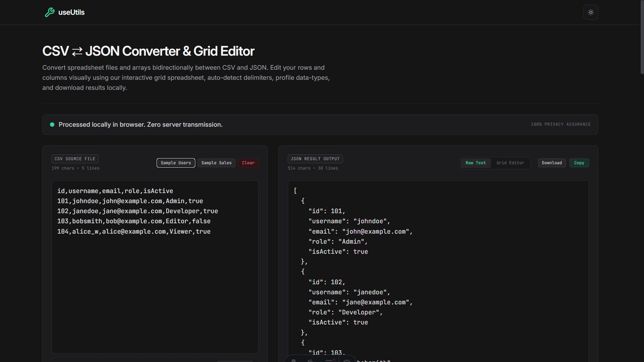Click the JSON line '"role": "Developer"'
Viewport: 644px width, 362px height.
(346, 312)
